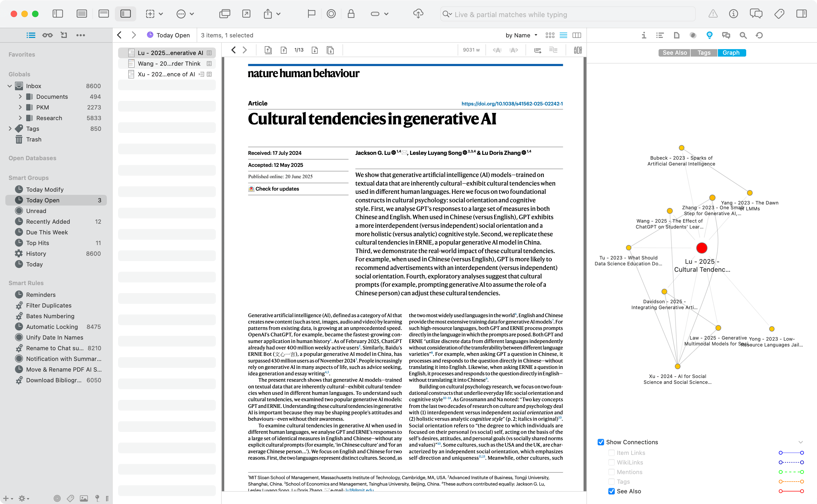Open the article DOI link

[x=512, y=104]
